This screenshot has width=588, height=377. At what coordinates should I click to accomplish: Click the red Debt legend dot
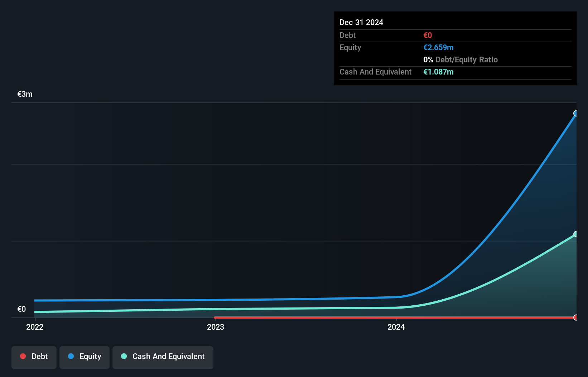click(23, 356)
